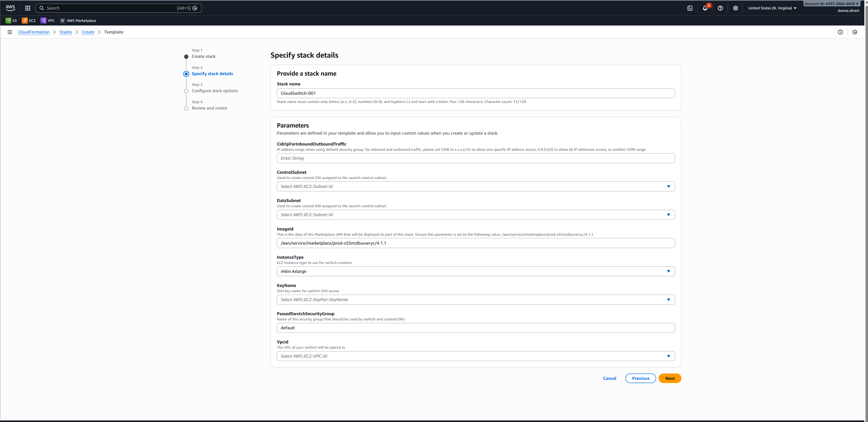Expand the InstanceType dropdown
The height and width of the screenshot is (422, 868).
point(475,271)
